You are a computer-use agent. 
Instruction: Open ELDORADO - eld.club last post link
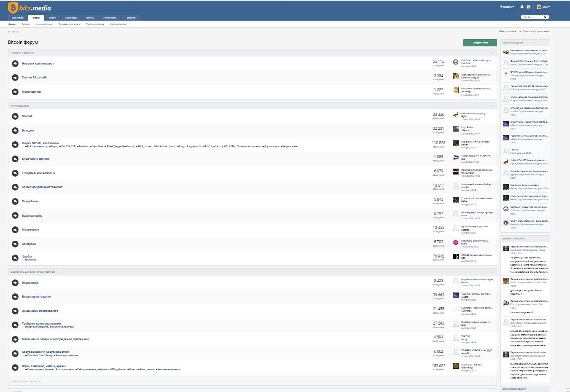coord(471,365)
